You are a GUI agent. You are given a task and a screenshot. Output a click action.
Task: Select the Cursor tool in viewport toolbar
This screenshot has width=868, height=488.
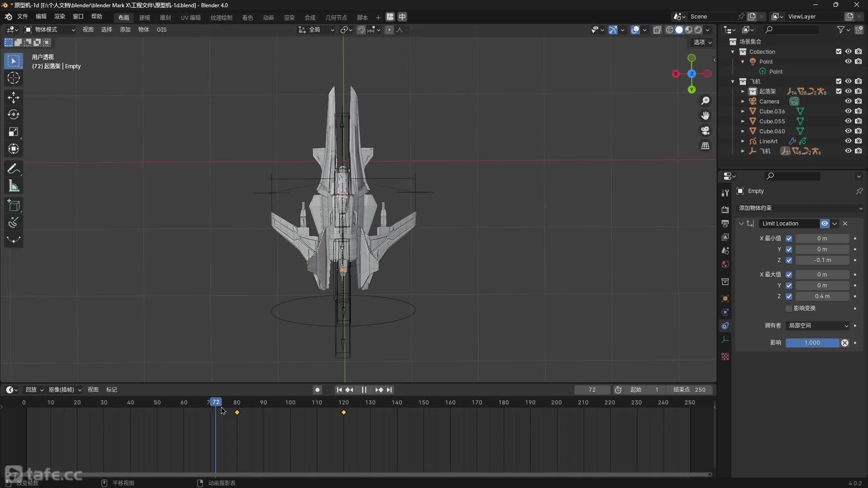pyautogui.click(x=14, y=78)
